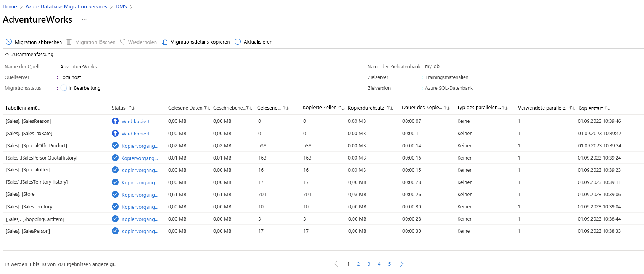644x274 pixels.
Task: Click the completed checkmark icon for SalesTerritory row
Action: click(115, 206)
